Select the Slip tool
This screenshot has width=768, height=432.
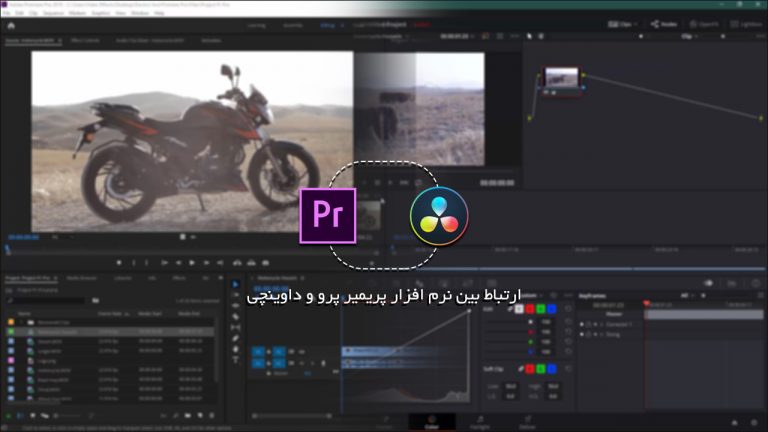(236, 327)
